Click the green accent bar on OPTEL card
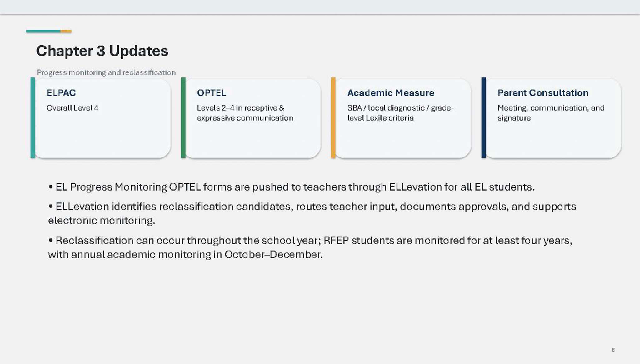Screen dimensions: 640x364 pos(183,118)
